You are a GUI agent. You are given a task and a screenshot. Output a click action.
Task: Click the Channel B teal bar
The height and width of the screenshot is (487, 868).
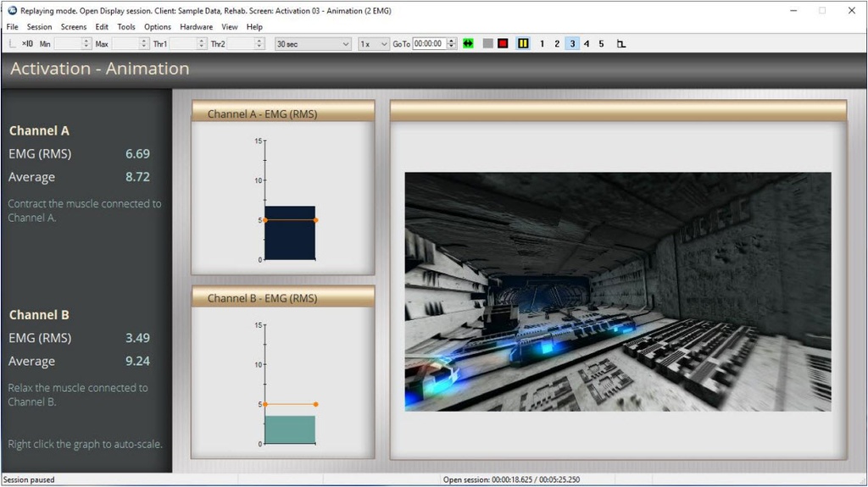(290, 430)
